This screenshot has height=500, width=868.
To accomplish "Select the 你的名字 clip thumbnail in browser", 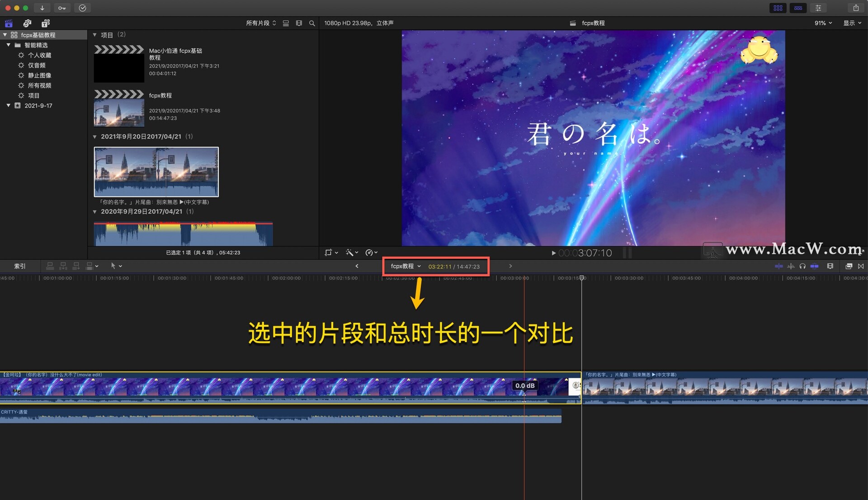I will tap(156, 171).
